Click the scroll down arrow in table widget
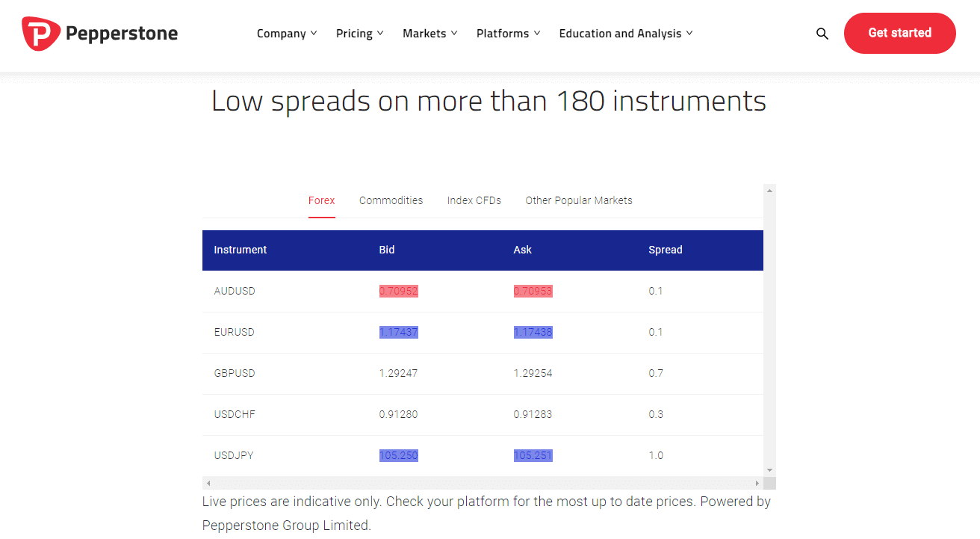980x539 pixels. point(769,470)
